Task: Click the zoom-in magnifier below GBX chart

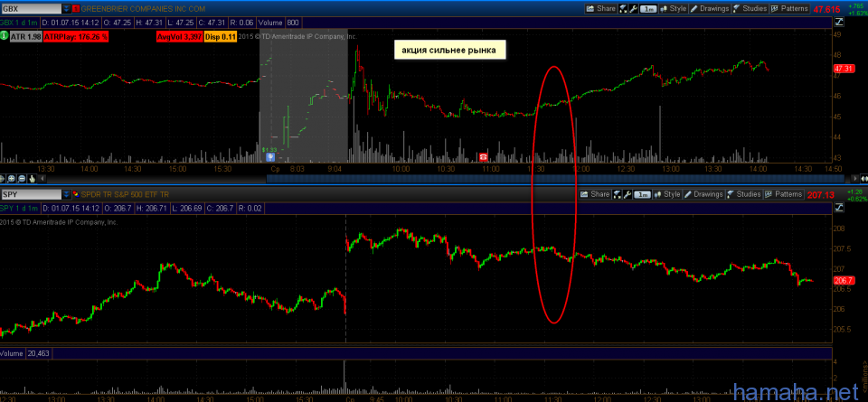Action: 12,179
